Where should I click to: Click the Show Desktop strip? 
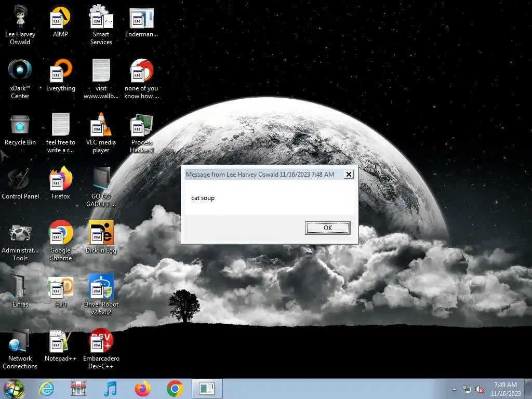click(x=528, y=389)
